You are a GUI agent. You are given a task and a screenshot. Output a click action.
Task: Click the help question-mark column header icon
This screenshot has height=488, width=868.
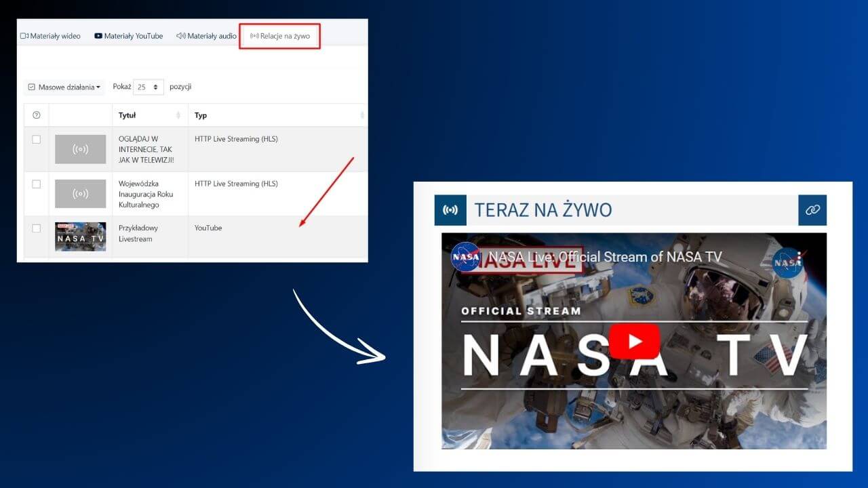tap(37, 115)
